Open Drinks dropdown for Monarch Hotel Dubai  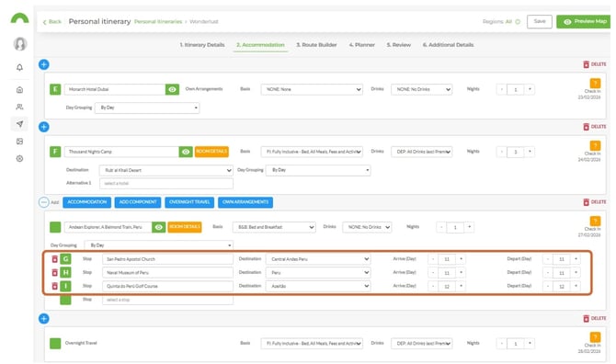tap(421, 89)
